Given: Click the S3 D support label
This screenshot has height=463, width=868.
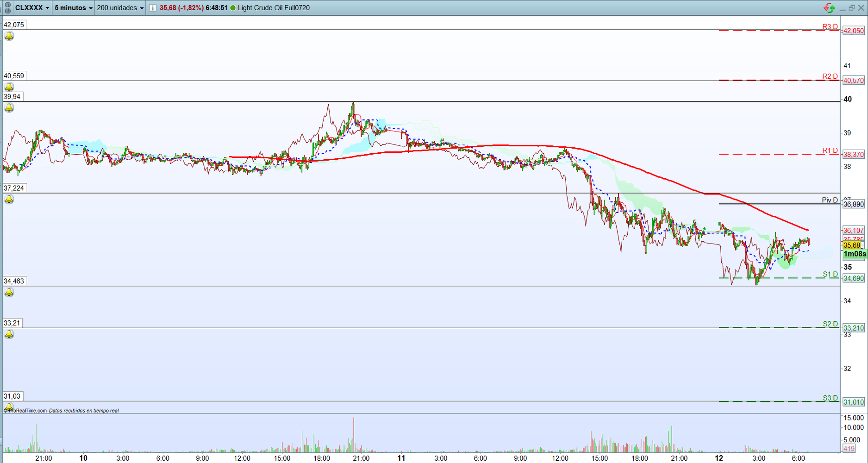Looking at the screenshot, I should point(831,398).
